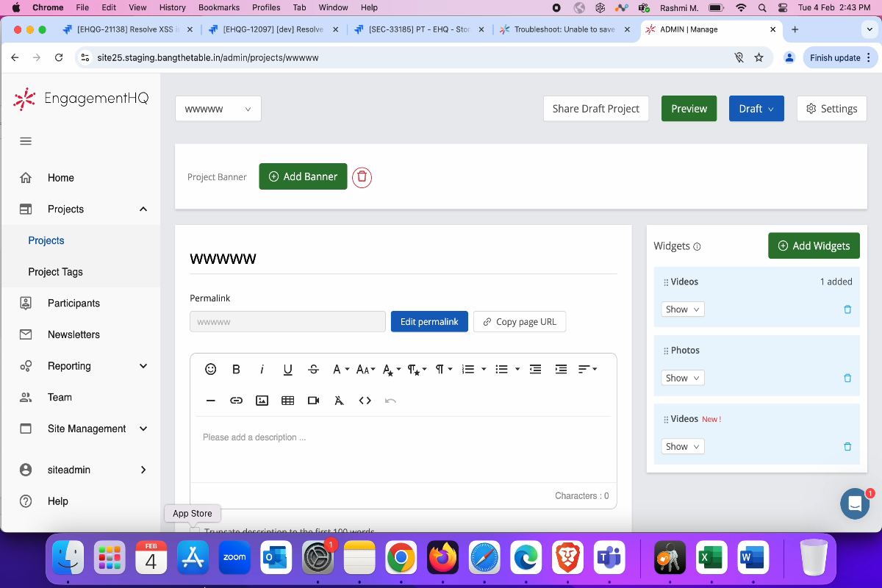Click the Add Widgets button
The width and height of the screenshot is (882, 588).
point(814,246)
